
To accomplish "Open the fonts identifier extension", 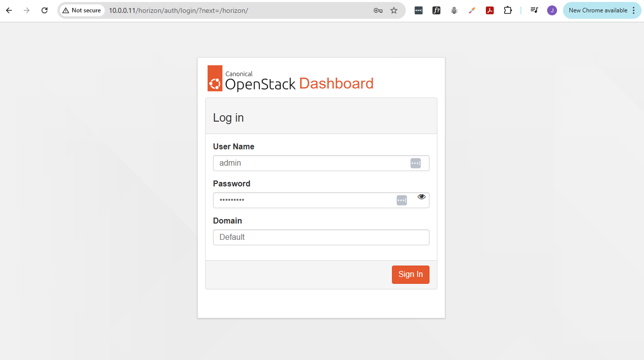I will pos(436,10).
